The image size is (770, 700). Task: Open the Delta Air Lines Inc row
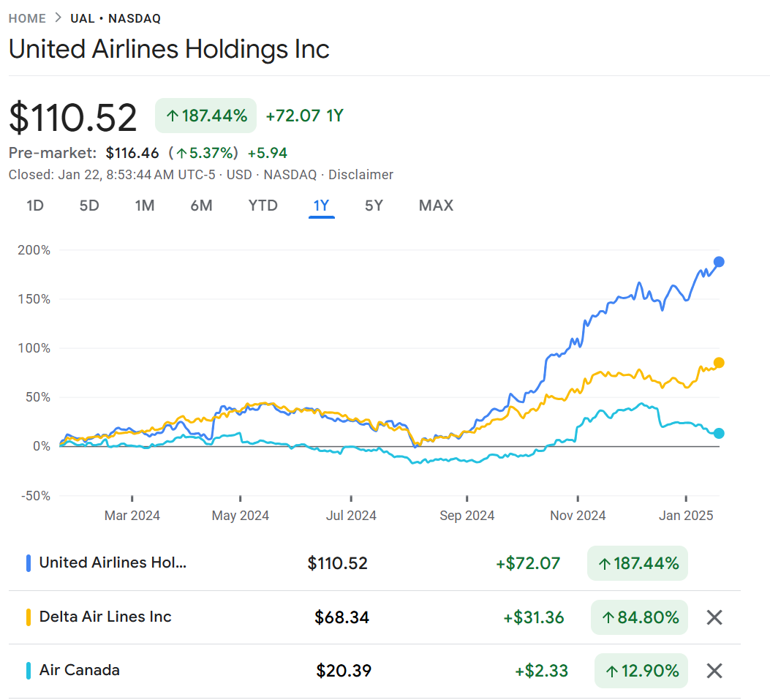pos(105,617)
